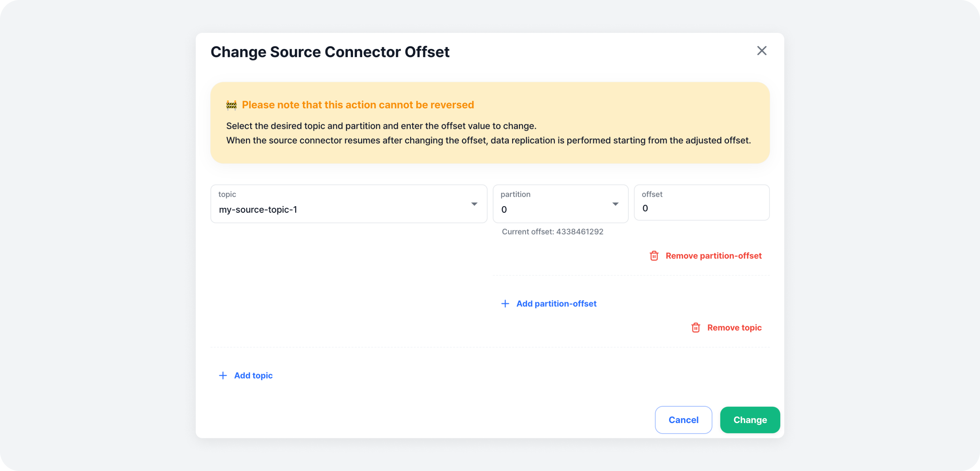Click the partition field's dropdown arrow
This screenshot has width=980, height=471.
coord(615,204)
